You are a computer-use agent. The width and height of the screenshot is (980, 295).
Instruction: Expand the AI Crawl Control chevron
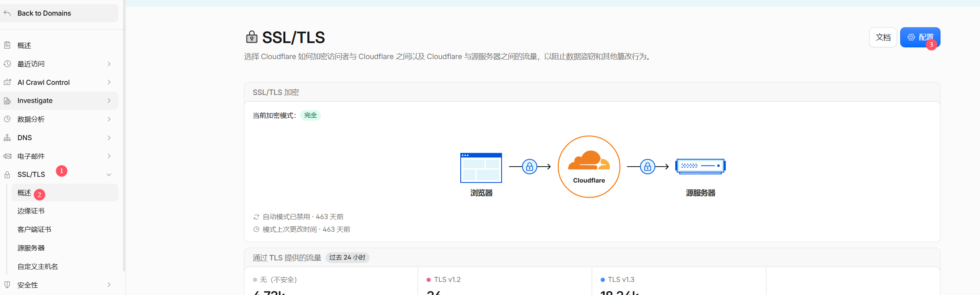(109, 82)
